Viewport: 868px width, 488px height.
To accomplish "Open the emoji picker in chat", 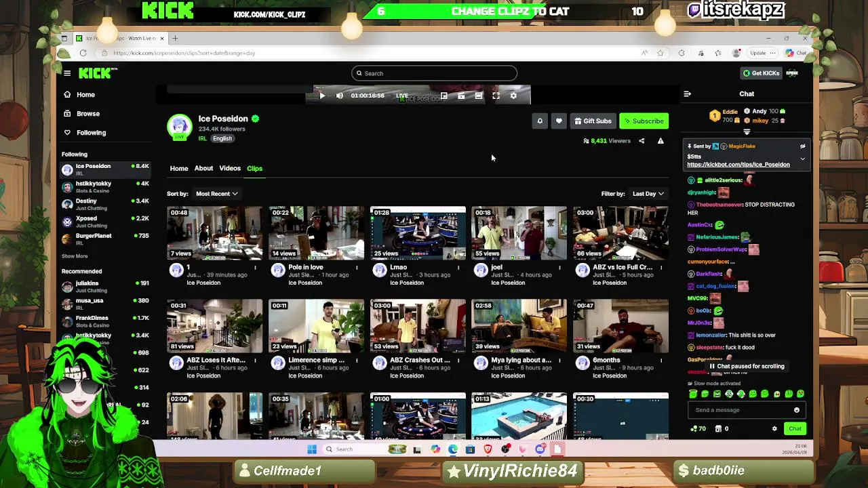I will pos(797,410).
